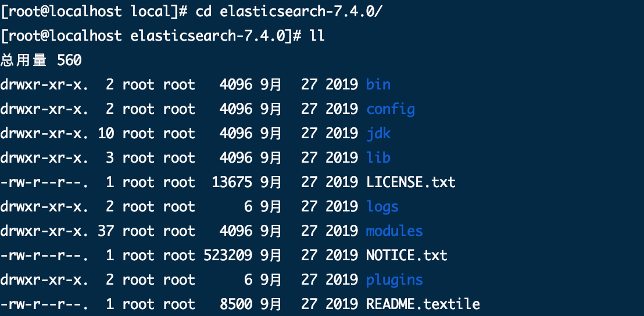This screenshot has height=316, width=644.
Task: Click the '[root@localhost local]#' prompt
Action: tap(95, 12)
